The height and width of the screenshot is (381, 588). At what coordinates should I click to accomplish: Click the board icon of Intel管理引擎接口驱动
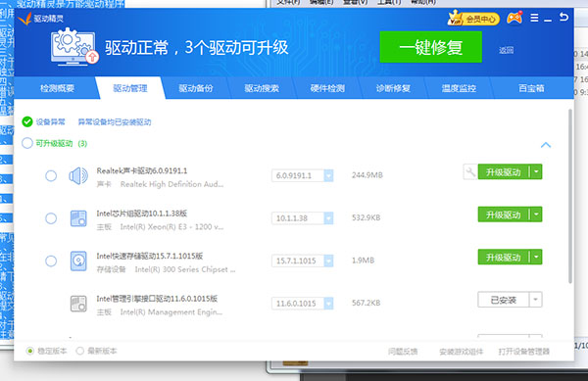click(78, 304)
